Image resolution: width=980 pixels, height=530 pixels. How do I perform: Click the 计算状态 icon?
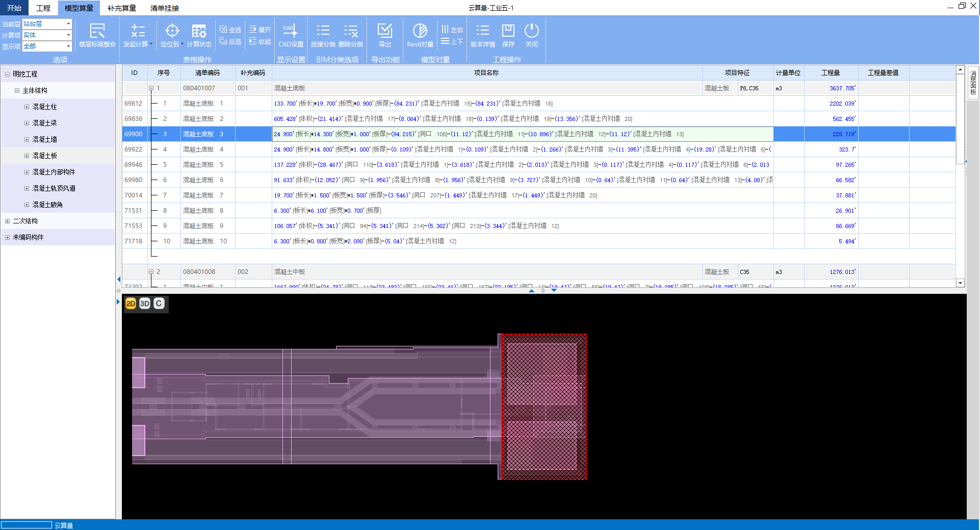[199, 35]
